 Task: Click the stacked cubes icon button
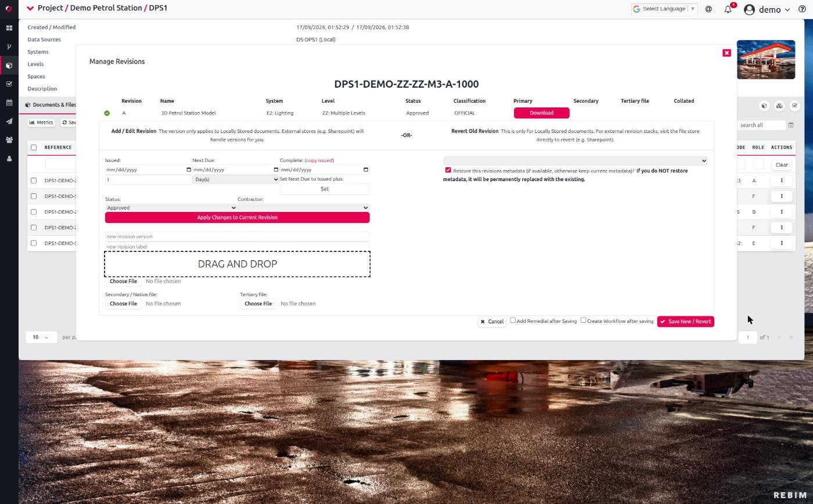[779, 106]
